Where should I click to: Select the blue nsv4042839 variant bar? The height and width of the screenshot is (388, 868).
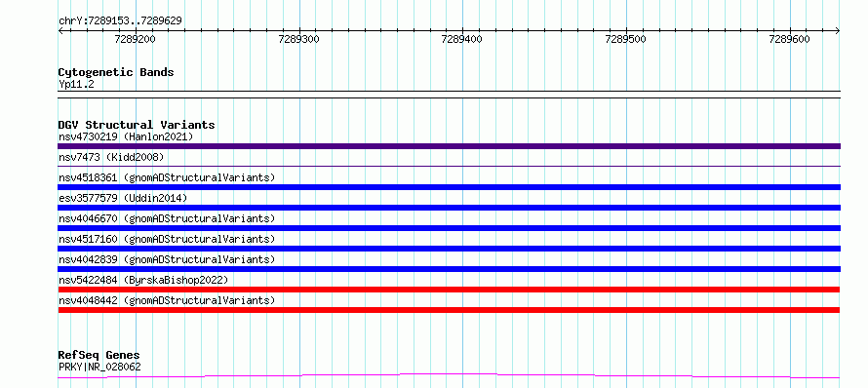[x=449, y=269]
